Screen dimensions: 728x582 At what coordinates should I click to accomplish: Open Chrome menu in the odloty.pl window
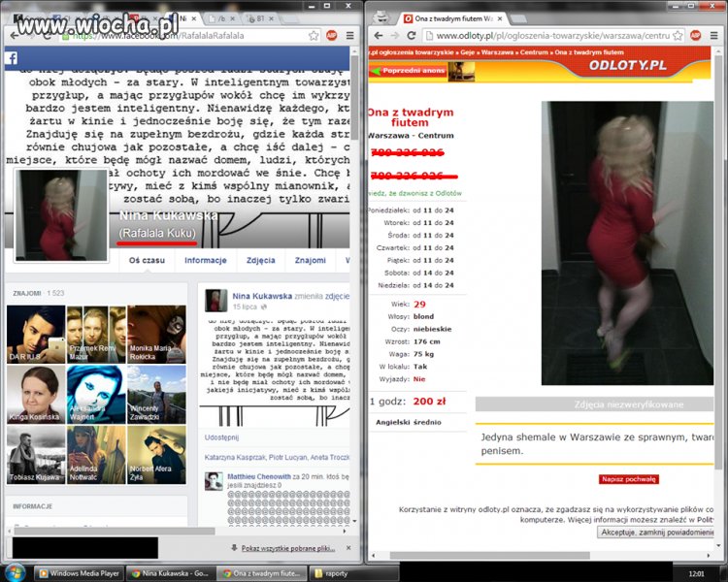713,35
